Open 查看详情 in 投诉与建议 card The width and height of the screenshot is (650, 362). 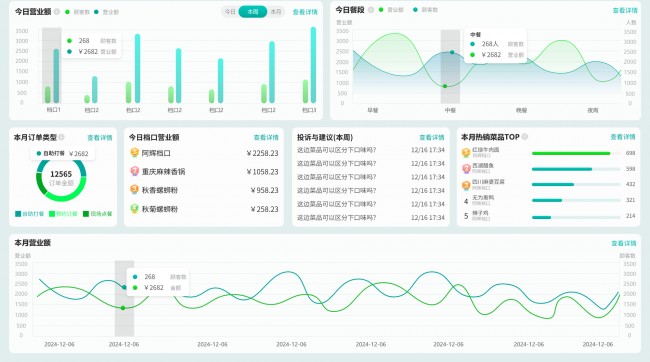coord(432,137)
